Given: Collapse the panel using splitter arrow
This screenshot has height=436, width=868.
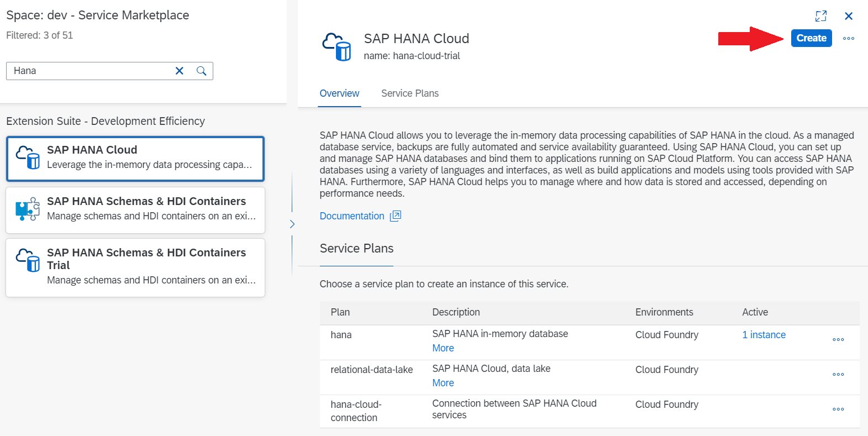Looking at the screenshot, I should coord(292,224).
